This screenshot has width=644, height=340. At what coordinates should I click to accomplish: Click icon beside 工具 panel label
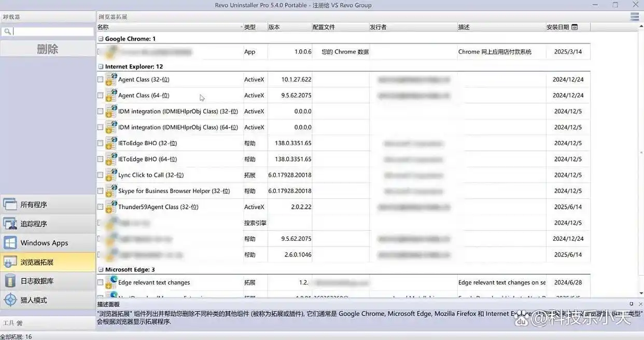coord(19,323)
